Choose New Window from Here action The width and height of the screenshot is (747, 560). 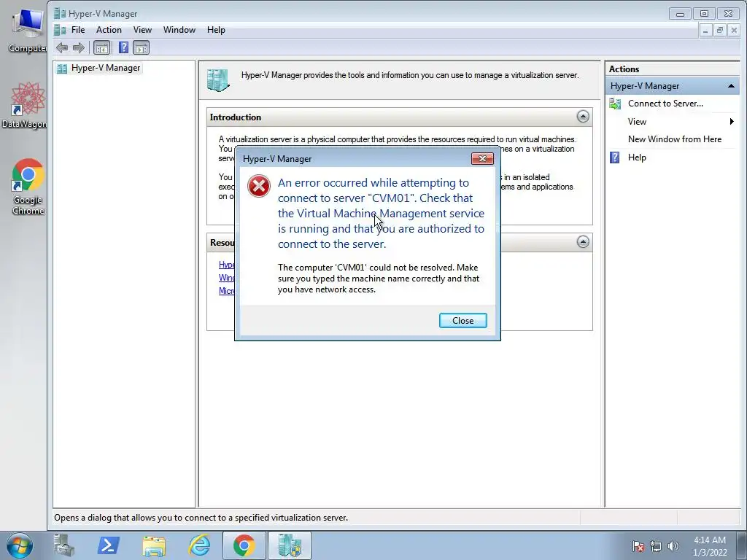(x=674, y=139)
